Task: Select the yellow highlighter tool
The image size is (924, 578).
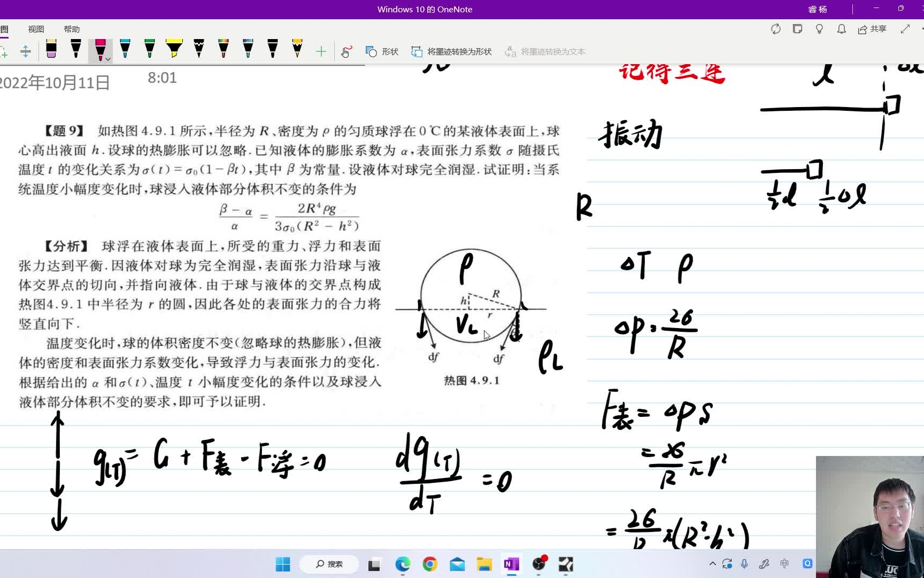Action: click(174, 49)
